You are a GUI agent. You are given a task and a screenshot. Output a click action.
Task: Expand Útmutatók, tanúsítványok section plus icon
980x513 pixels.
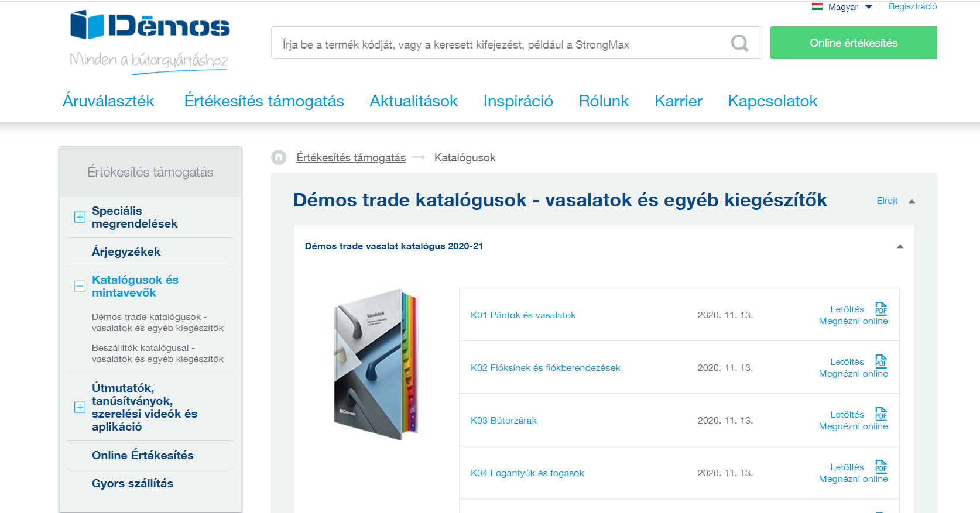coord(80,407)
